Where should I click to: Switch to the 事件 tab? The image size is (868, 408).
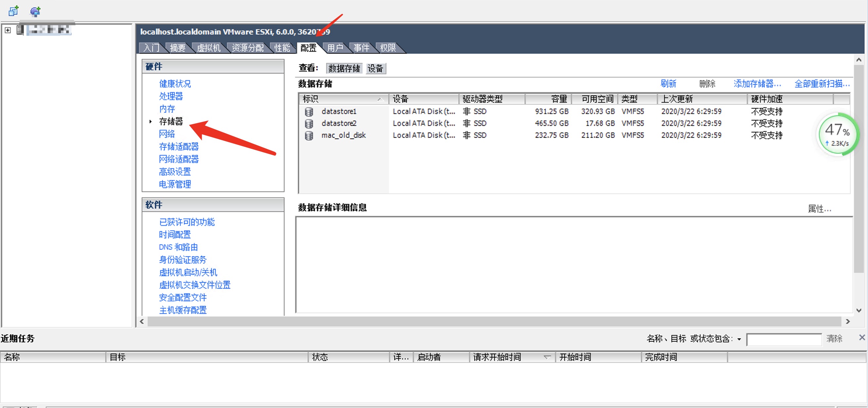coord(362,48)
